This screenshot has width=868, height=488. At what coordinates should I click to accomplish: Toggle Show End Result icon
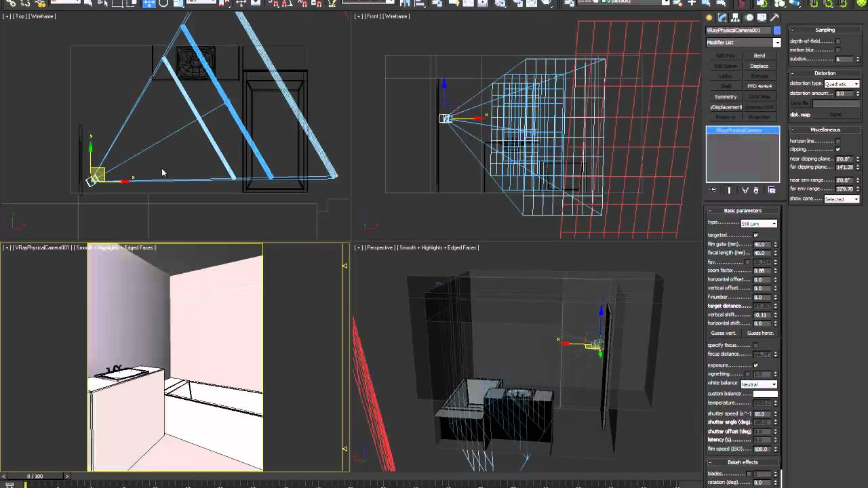click(730, 190)
